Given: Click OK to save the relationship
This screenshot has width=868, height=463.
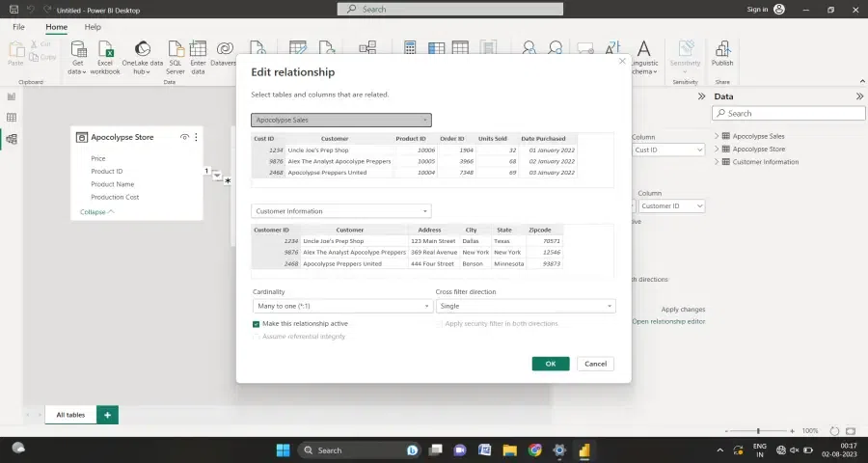Looking at the screenshot, I should [x=550, y=364].
